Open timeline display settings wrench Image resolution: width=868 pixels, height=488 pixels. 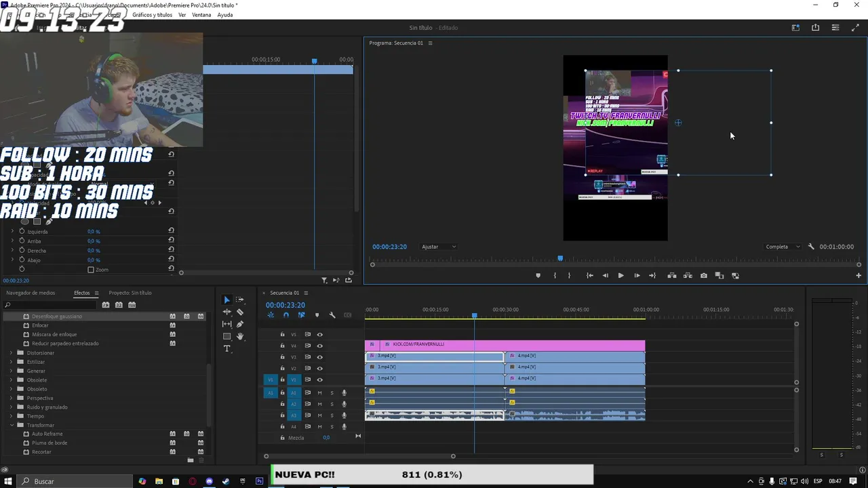(332, 315)
